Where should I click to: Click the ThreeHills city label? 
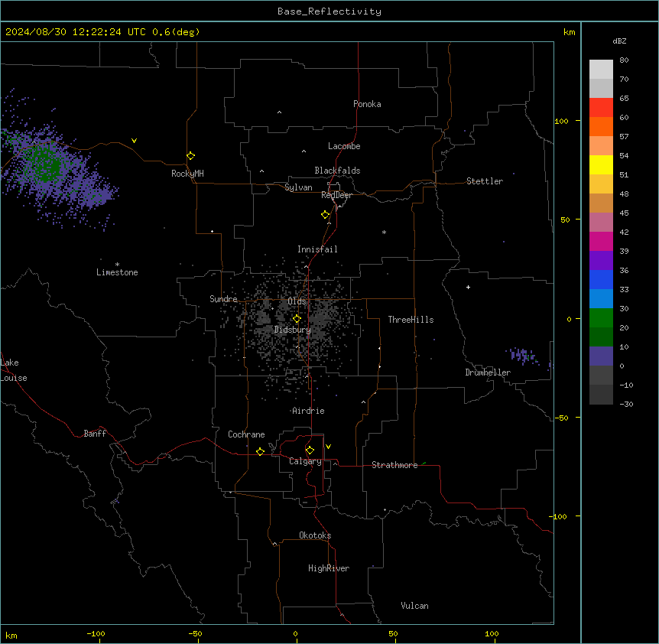(411, 320)
